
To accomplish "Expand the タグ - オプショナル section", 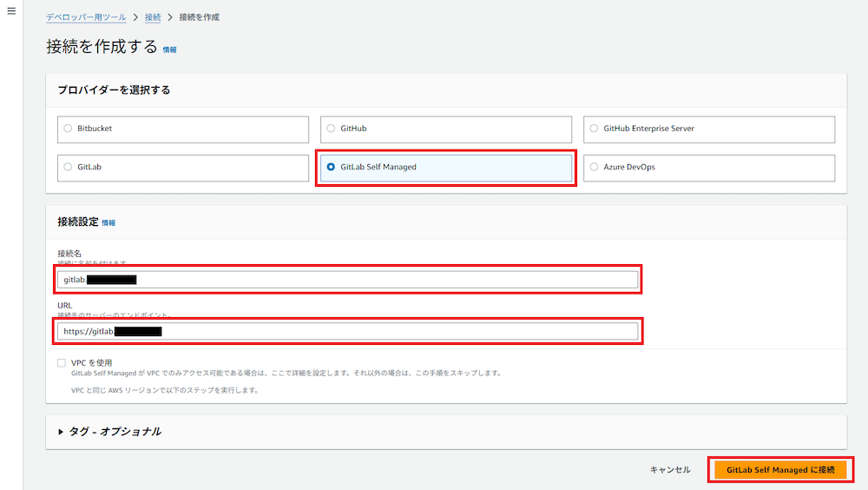I will [x=109, y=431].
